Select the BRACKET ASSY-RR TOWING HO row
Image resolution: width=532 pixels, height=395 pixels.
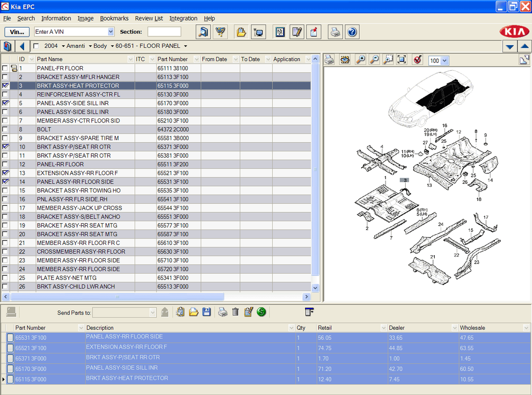(x=156, y=191)
